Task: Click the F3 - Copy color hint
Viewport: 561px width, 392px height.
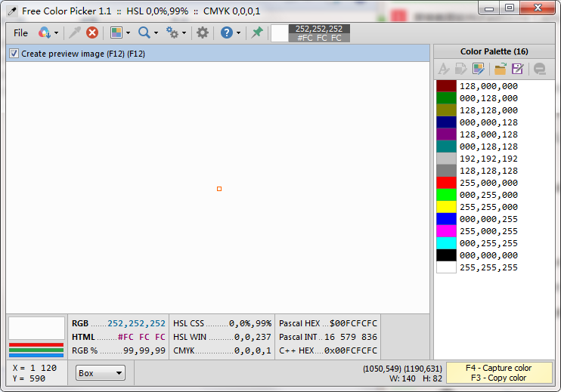Action: coord(499,378)
